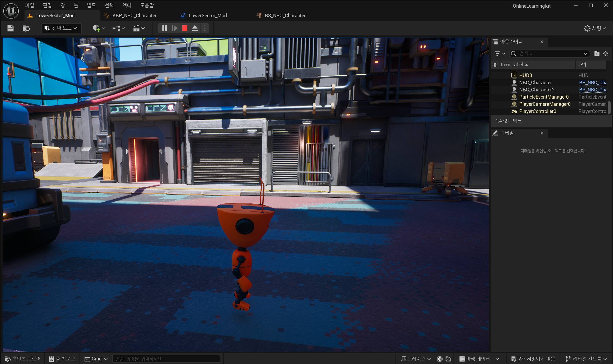613x364 pixels.
Task: Switch to the ABP_NBC_Character tab
Action: click(134, 16)
